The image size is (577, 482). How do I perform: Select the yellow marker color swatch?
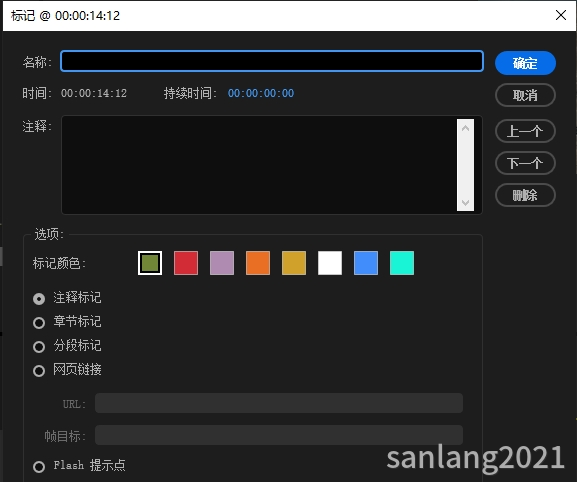click(294, 263)
